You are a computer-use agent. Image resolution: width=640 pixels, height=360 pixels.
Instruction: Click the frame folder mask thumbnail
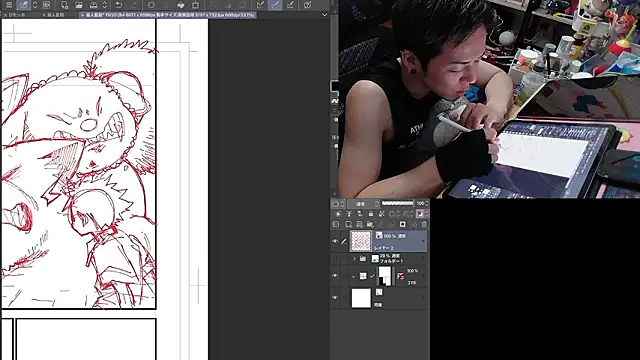(x=385, y=276)
